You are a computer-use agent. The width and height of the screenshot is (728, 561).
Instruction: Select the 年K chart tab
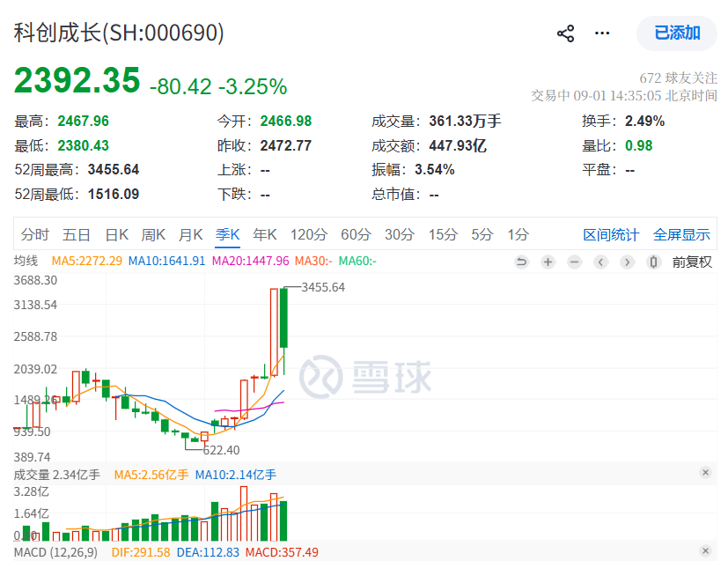click(x=265, y=235)
